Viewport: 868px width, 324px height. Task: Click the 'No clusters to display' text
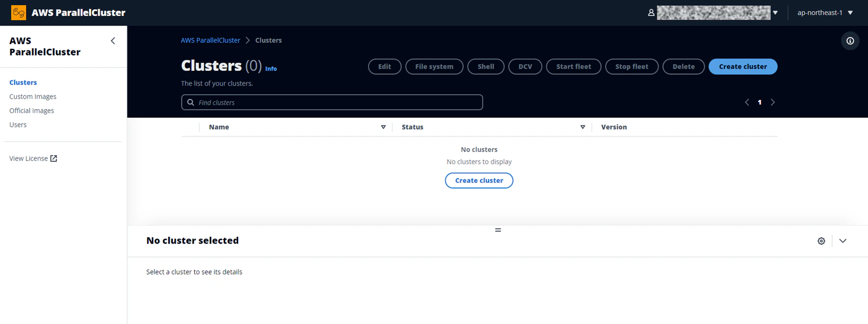pyautogui.click(x=479, y=162)
